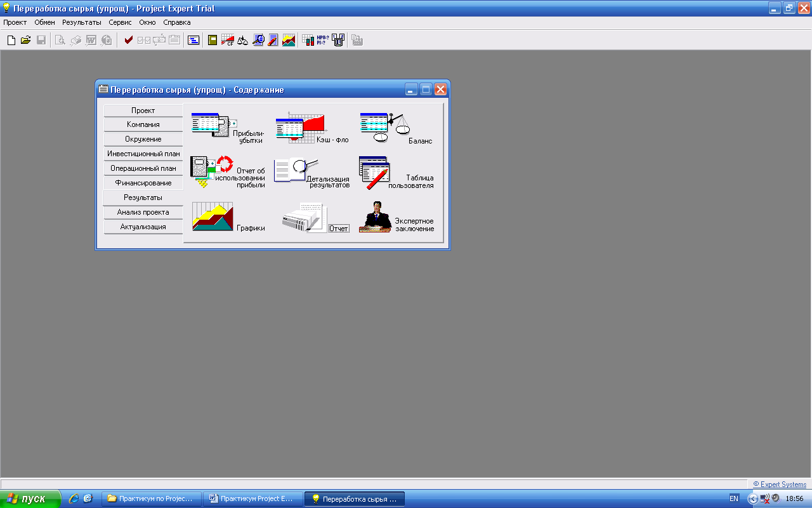Open the Кэш-фло report icon
Image resolution: width=812 pixels, height=508 pixels.
311,127
